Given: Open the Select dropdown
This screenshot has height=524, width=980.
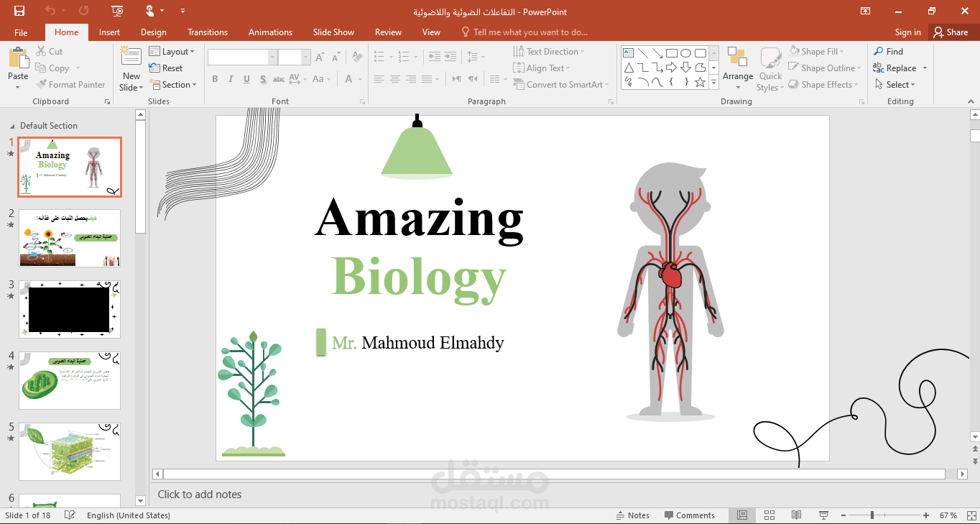Looking at the screenshot, I should [x=895, y=85].
